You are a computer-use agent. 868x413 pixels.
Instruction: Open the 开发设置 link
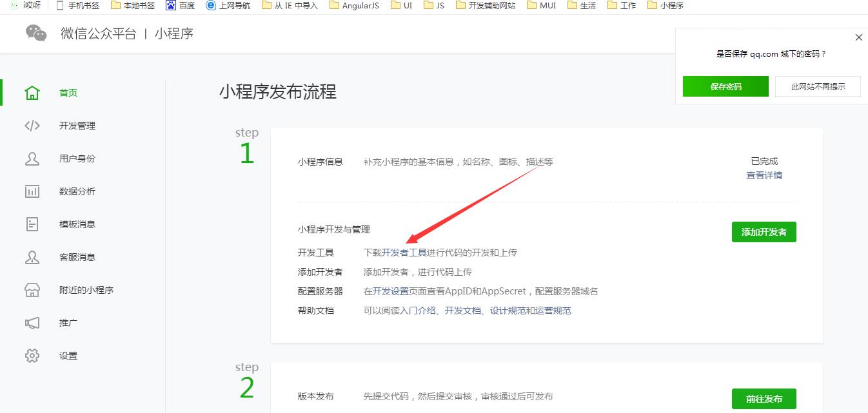click(391, 291)
